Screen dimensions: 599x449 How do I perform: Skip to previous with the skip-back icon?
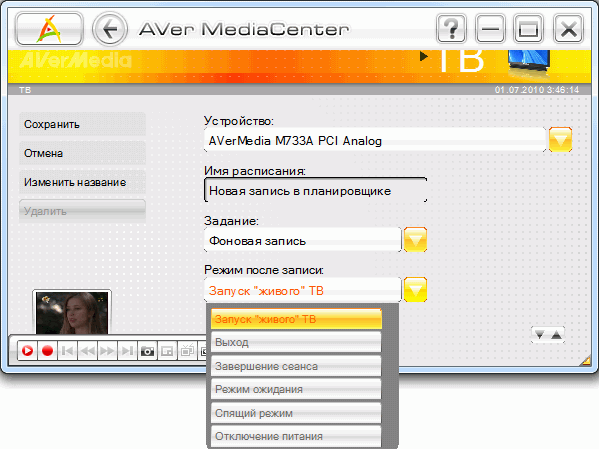pyautogui.click(x=68, y=350)
